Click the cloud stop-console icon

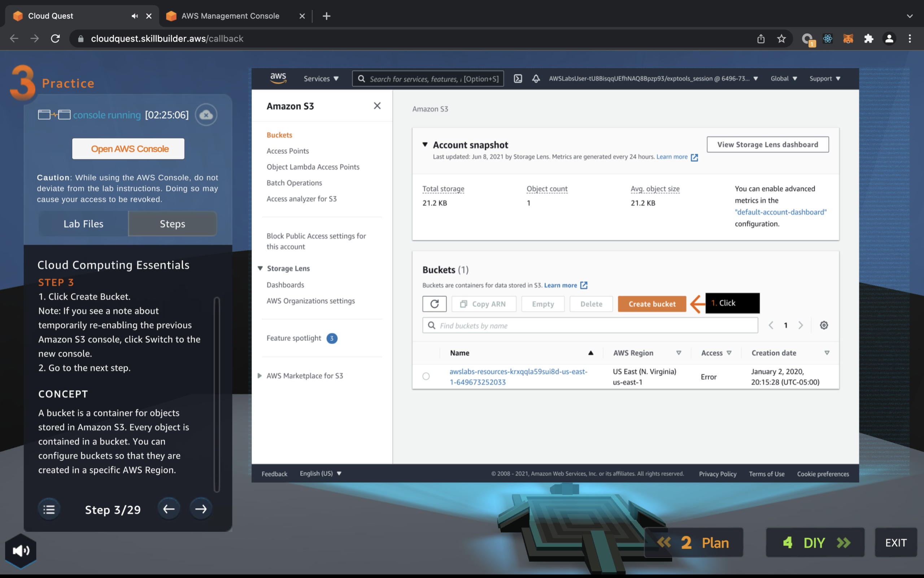pos(206,115)
